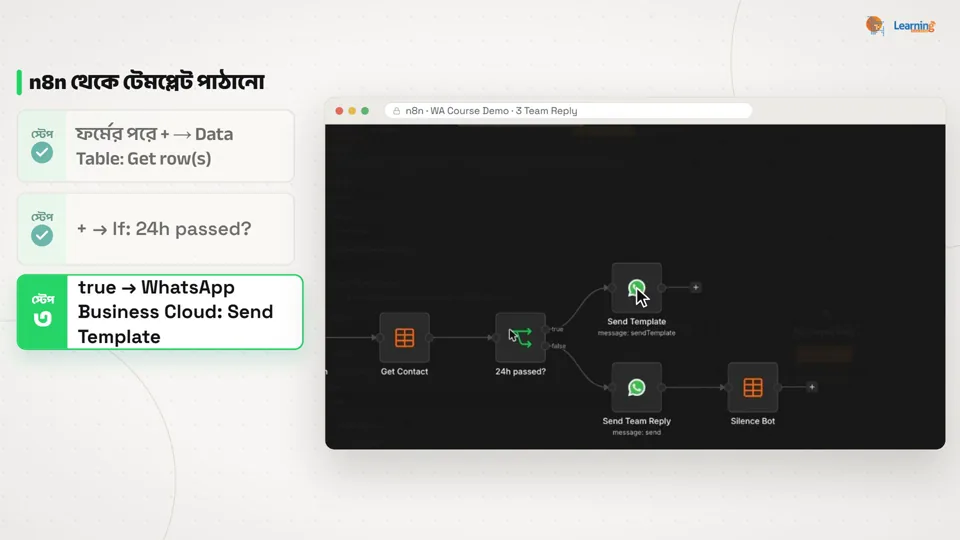Image resolution: width=960 pixels, height=540 pixels.
Task: Close the browser window with red button
Action: click(x=339, y=111)
